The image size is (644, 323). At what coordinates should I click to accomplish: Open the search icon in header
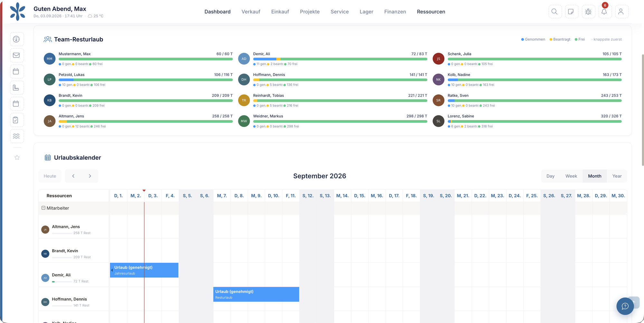[555, 12]
